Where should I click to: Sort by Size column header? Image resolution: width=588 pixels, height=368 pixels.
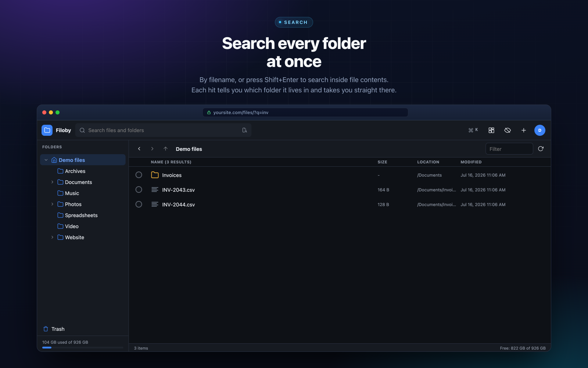(x=382, y=162)
